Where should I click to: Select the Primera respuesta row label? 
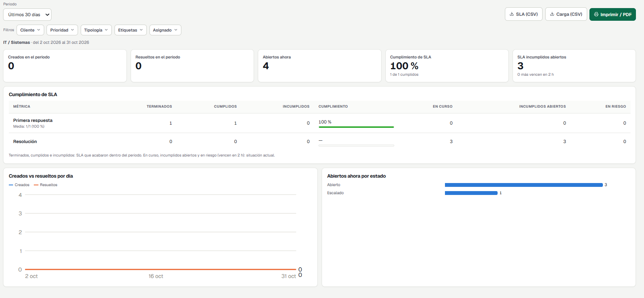tap(33, 120)
